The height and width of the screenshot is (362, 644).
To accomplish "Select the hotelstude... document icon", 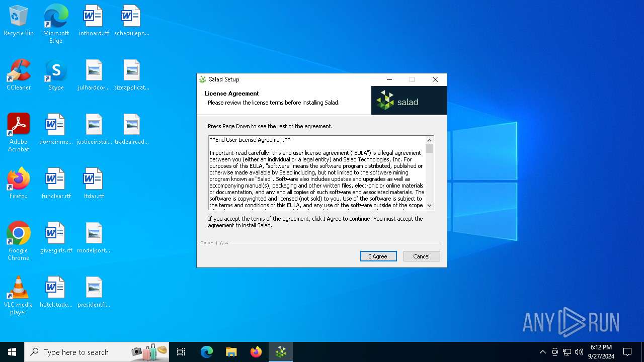I will [56, 293].
